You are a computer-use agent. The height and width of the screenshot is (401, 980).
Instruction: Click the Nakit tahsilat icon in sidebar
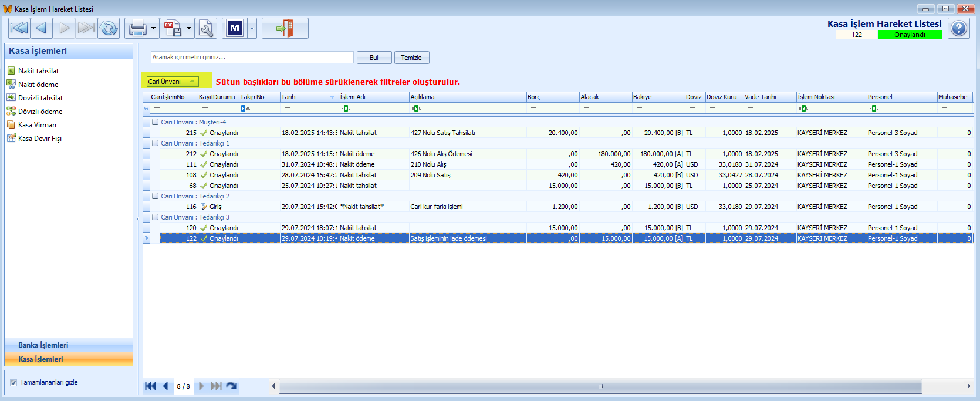pos(11,70)
